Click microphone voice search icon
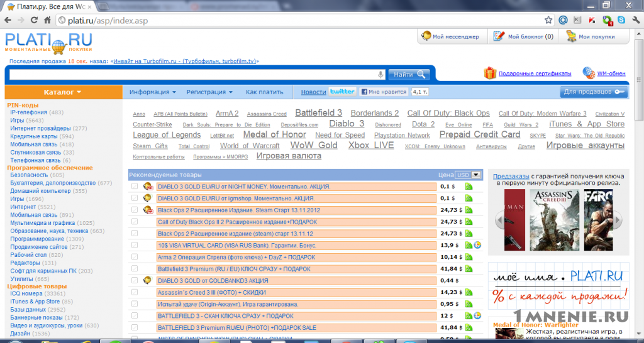Image resolution: width=644 pixels, height=343 pixels. (x=380, y=75)
